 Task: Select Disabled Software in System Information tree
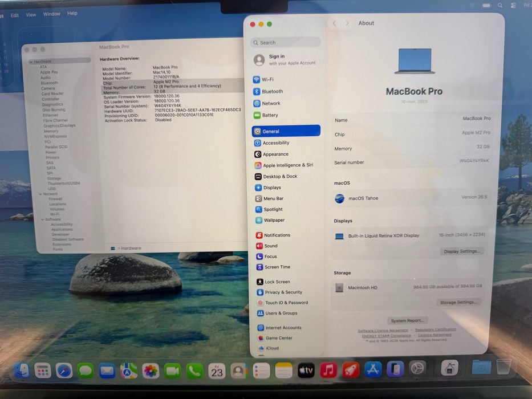67,239
